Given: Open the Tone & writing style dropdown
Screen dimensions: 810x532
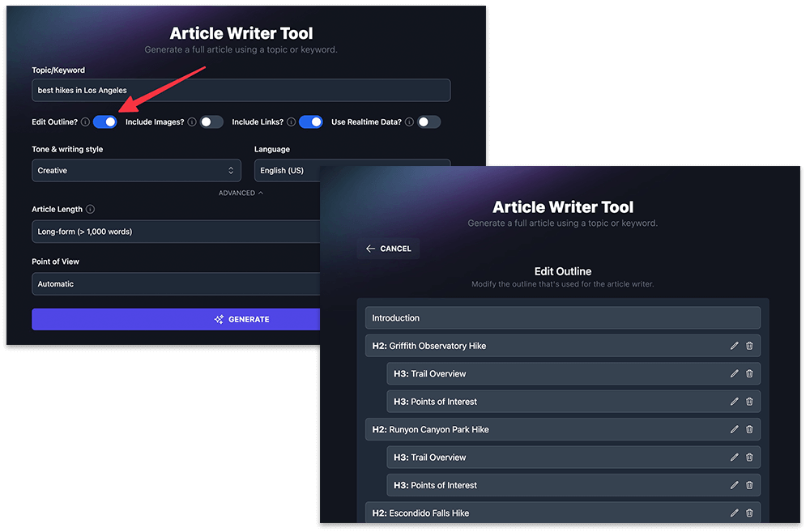Looking at the screenshot, I should tap(136, 170).
